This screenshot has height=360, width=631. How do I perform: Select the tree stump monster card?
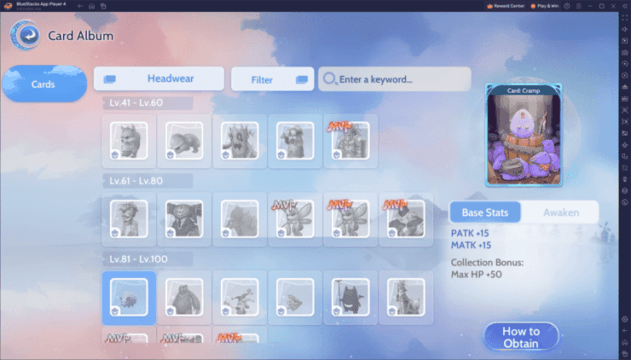coord(240,141)
